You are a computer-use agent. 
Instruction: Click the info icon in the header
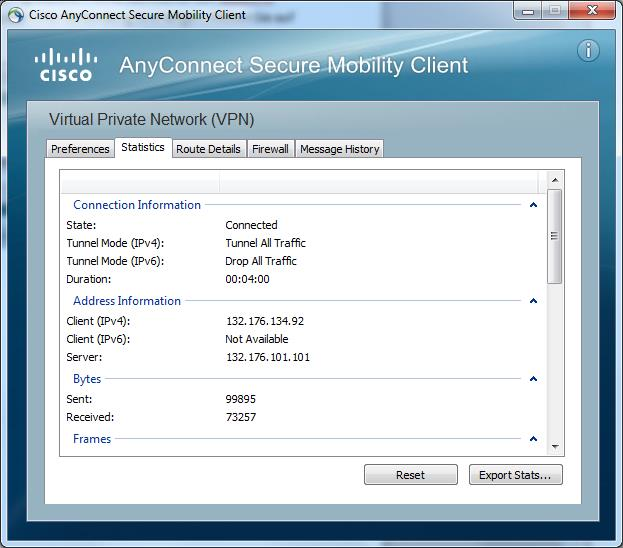click(x=588, y=50)
